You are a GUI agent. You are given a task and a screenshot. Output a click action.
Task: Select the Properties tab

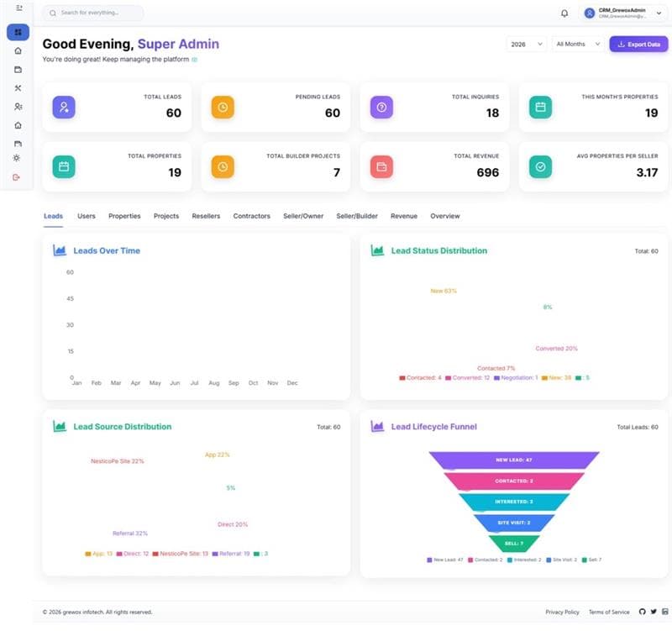tap(124, 216)
